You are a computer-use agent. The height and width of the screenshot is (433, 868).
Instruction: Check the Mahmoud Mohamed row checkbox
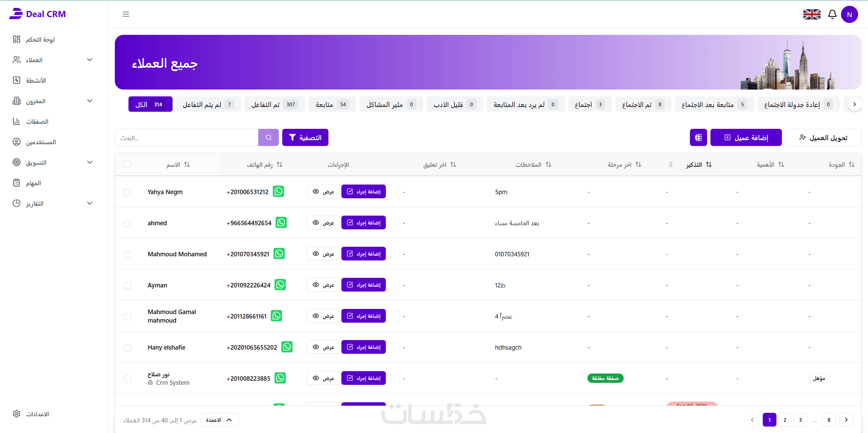tap(127, 254)
